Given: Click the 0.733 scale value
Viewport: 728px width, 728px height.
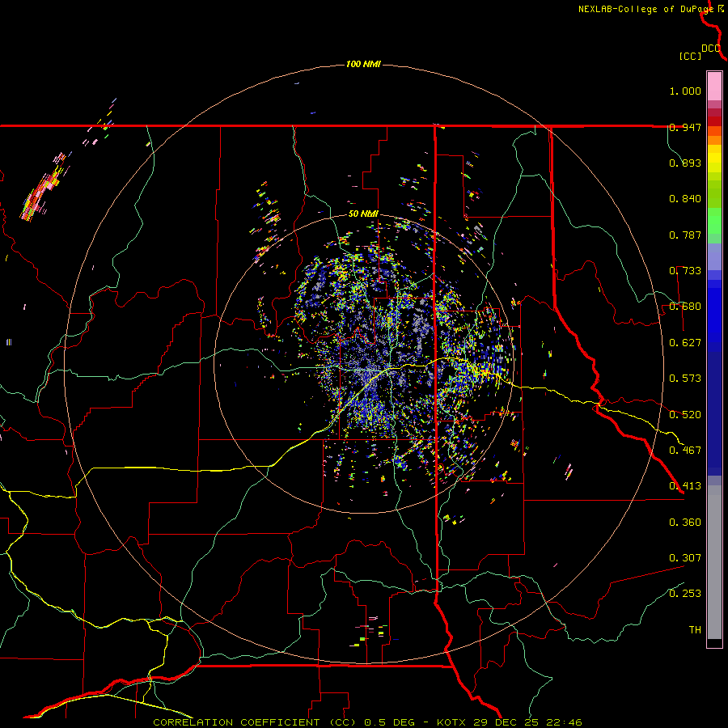Looking at the screenshot, I should 685,271.
